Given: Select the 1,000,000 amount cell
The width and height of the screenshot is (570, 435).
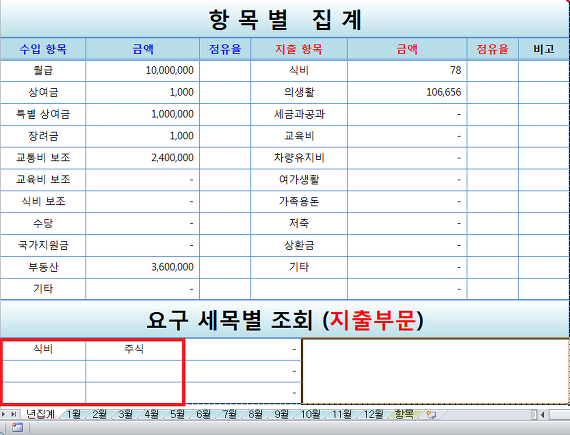Looking at the screenshot, I should tap(142, 114).
